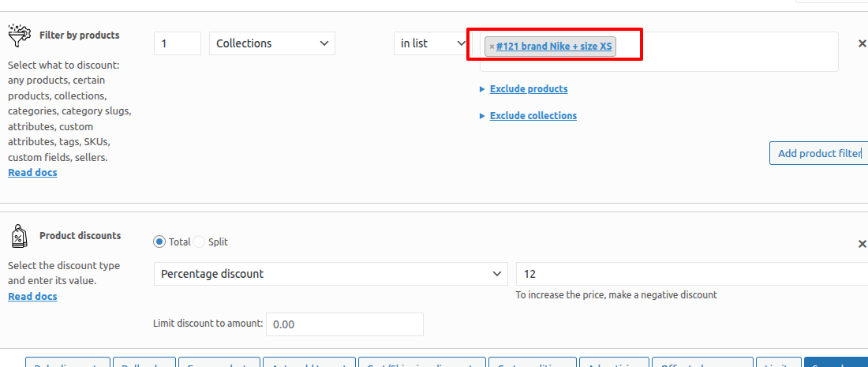
Task: Select the Split discount radio button
Action: click(x=199, y=242)
